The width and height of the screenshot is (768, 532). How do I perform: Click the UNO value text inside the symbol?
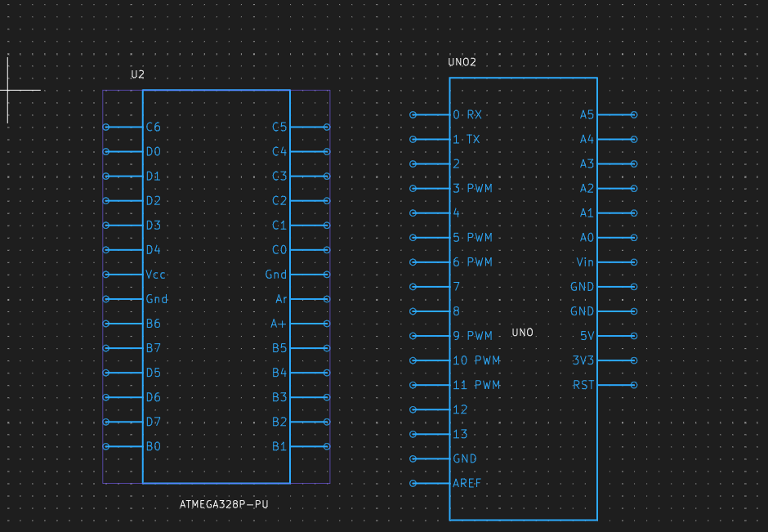point(522,333)
